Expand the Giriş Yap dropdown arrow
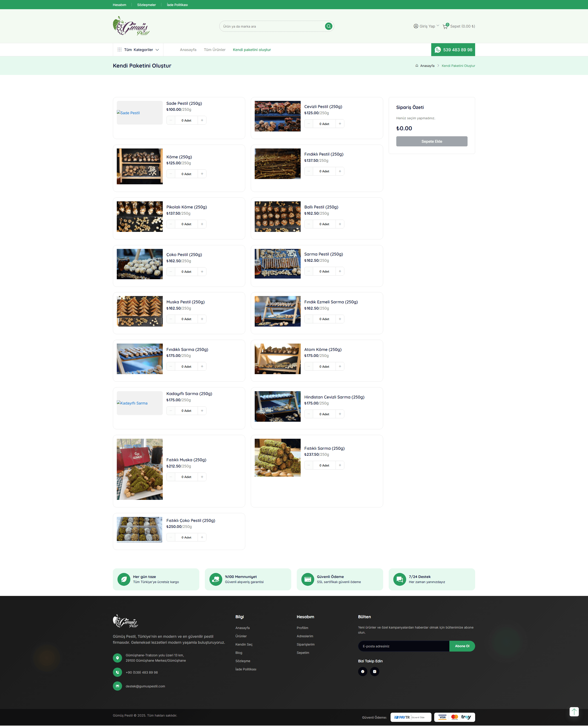This screenshot has width=588, height=726. click(438, 26)
